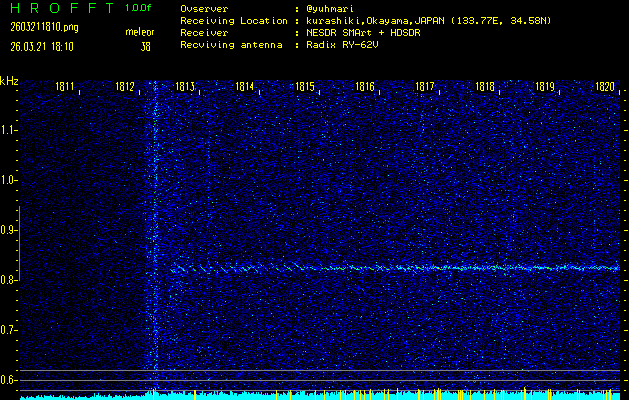Click the meteor count value 38
Image resolution: width=629 pixels, height=400 pixels.
(146, 47)
